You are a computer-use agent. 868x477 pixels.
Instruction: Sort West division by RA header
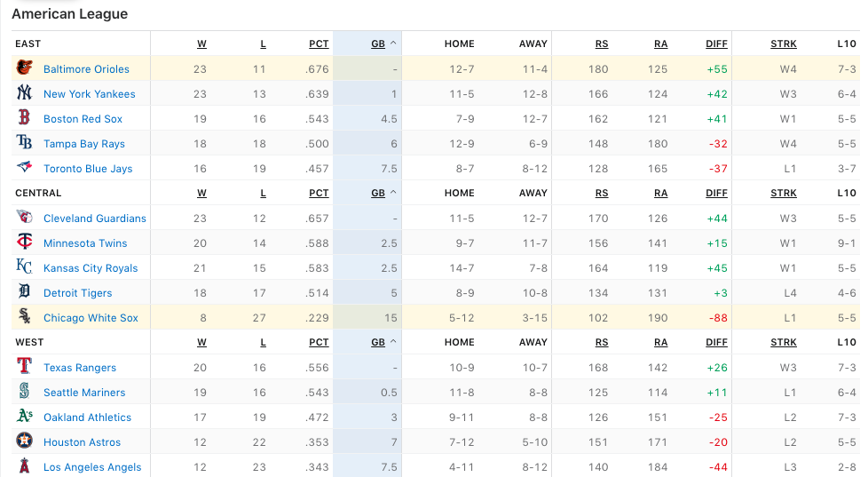(661, 342)
